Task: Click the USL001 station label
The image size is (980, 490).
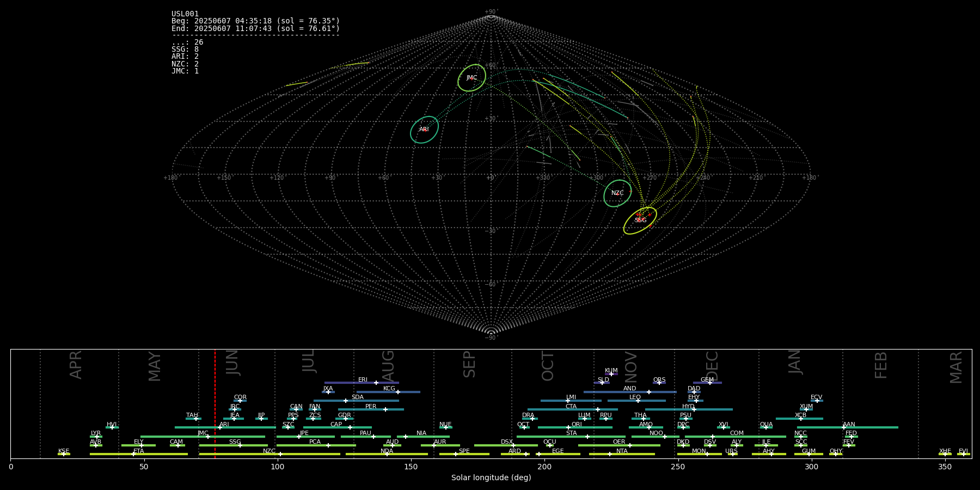Action: point(185,14)
